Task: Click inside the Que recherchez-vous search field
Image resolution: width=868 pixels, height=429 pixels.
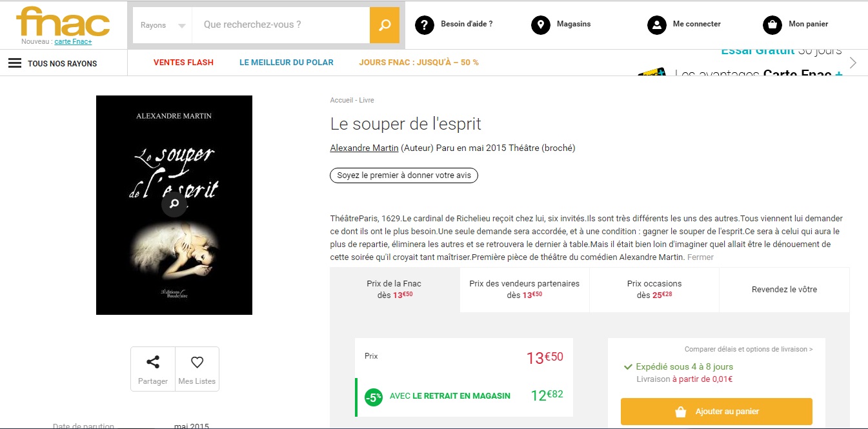Action: [x=278, y=25]
